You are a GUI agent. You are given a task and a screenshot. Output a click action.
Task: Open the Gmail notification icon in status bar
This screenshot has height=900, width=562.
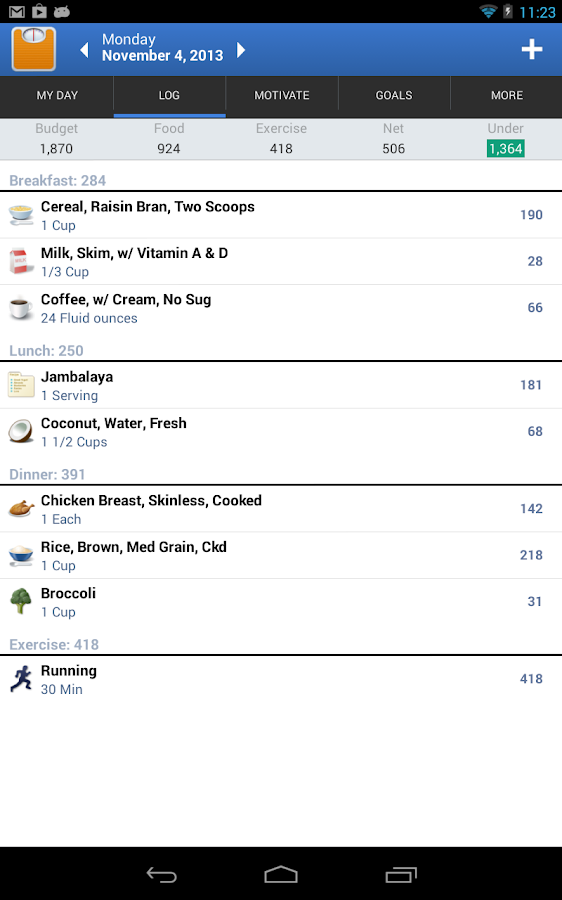coord(17,11)
